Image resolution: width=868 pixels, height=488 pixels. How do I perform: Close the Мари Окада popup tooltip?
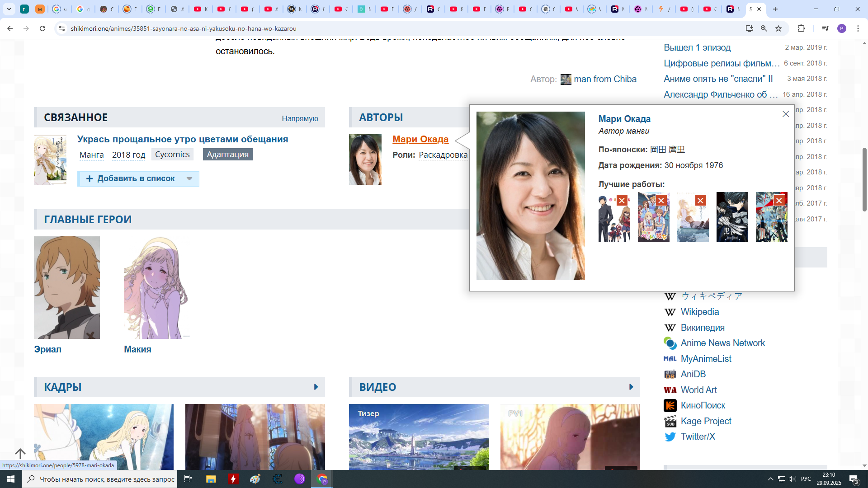pyautogui.click(x=786, y=114)
